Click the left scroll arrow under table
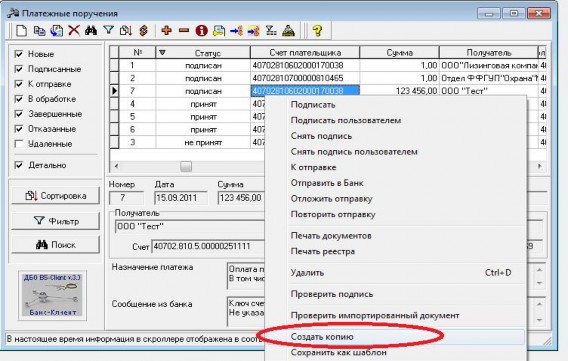Viewport: 568px width, 361px height. click(116, 166)
